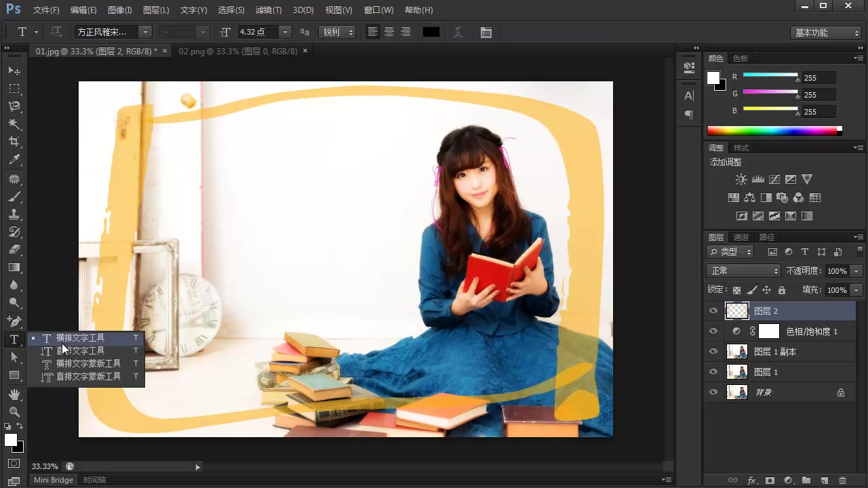Delete layer trash icon
The width and height of the screenshot is (868, 488).
842,481
